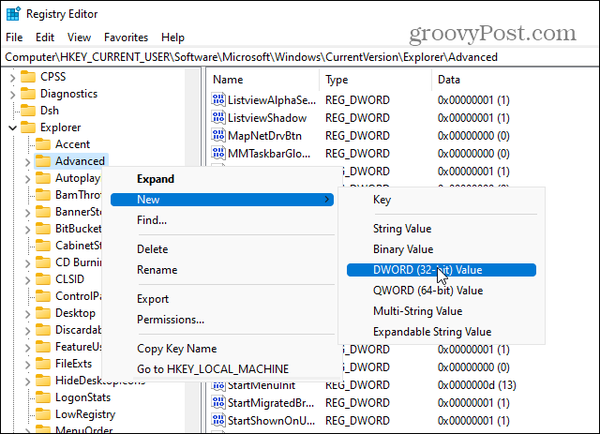Viewport: 600px width, 434px height.
Task: Expand the Advanced key arrow
Action: (26, 161)
